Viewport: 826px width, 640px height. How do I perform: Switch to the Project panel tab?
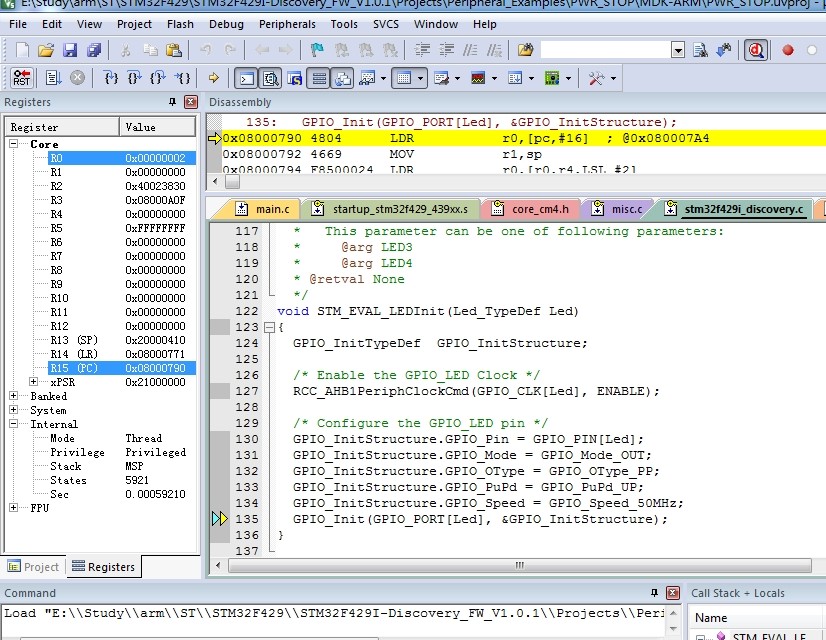[33, 567]
